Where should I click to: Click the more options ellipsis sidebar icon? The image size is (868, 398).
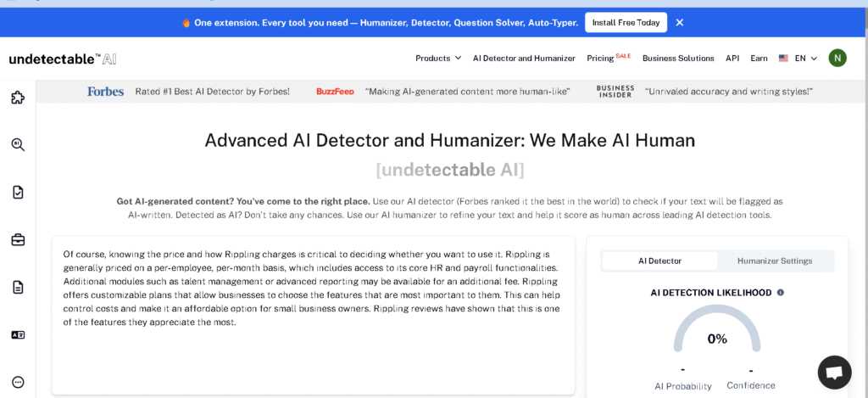[18, 382]
